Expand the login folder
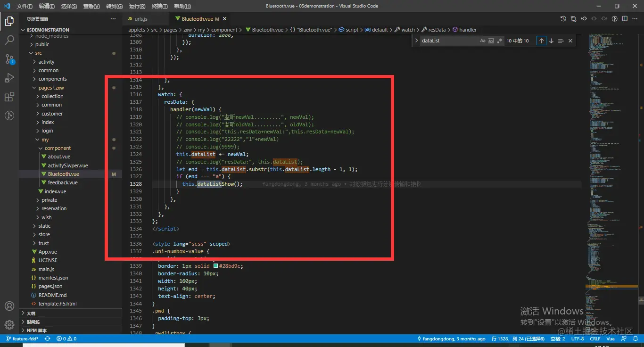 71,131
